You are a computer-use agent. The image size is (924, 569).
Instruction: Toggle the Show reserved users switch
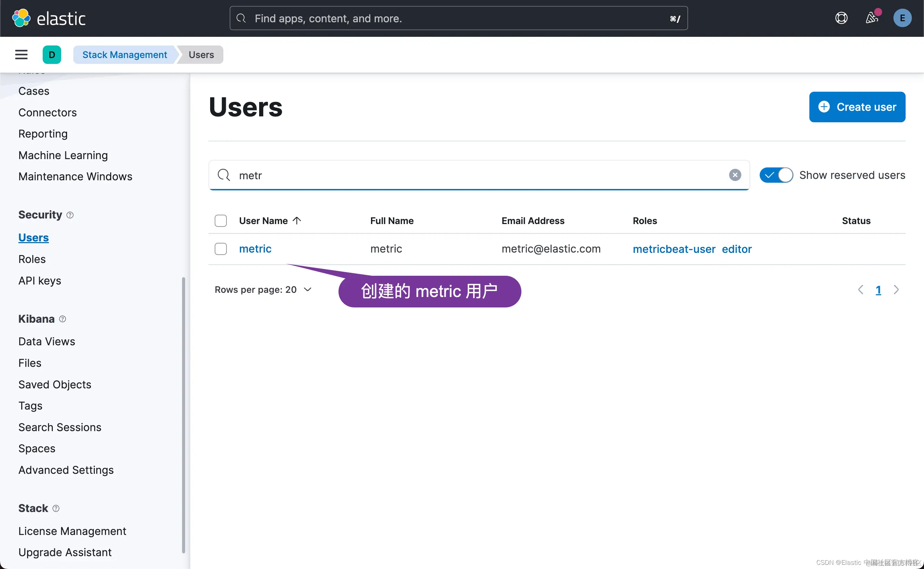776,175
